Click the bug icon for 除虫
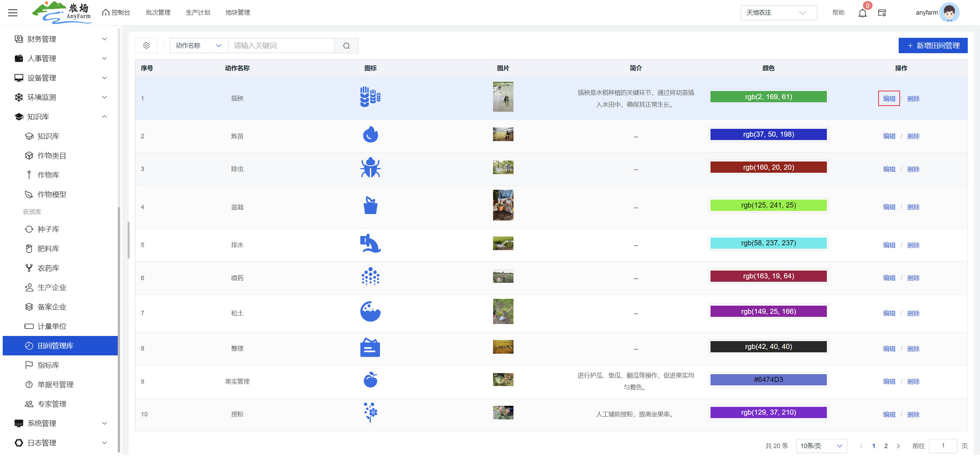Image resolution: width=980 pixels, height=460 pixels. (x=370, y=168)
